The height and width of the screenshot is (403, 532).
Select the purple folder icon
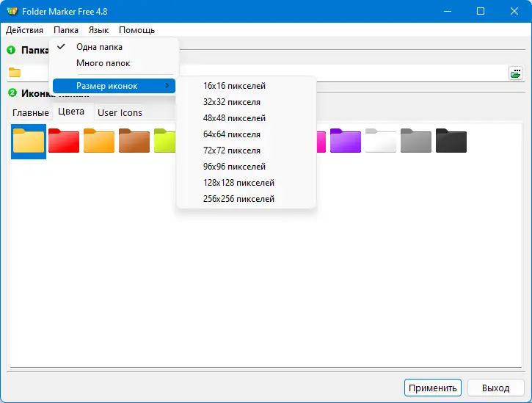[346, 140]
